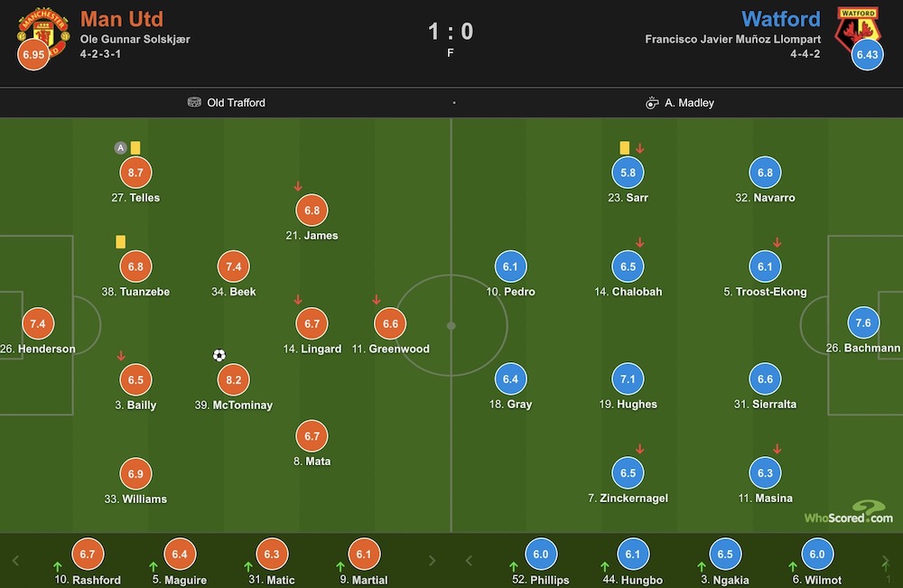This screenshot has height=588, width=903.
Task: Select Telles's 8.7 rating circle
Action: pyautogui.click(x=135, y=173)
